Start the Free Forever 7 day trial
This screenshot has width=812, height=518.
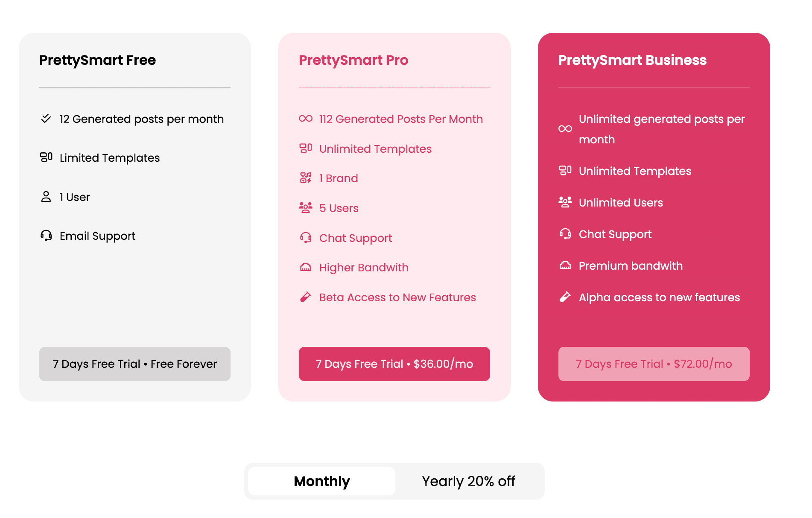pyautogui.click(x=135, y=364)
